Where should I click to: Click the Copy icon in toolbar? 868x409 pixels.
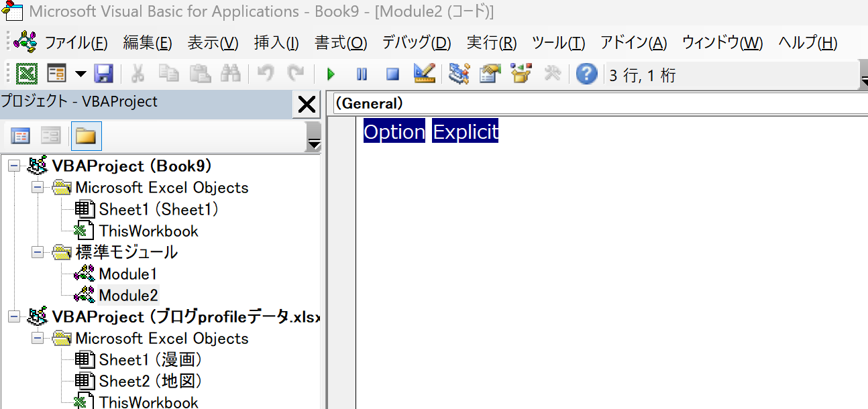[x=168, y=74]
